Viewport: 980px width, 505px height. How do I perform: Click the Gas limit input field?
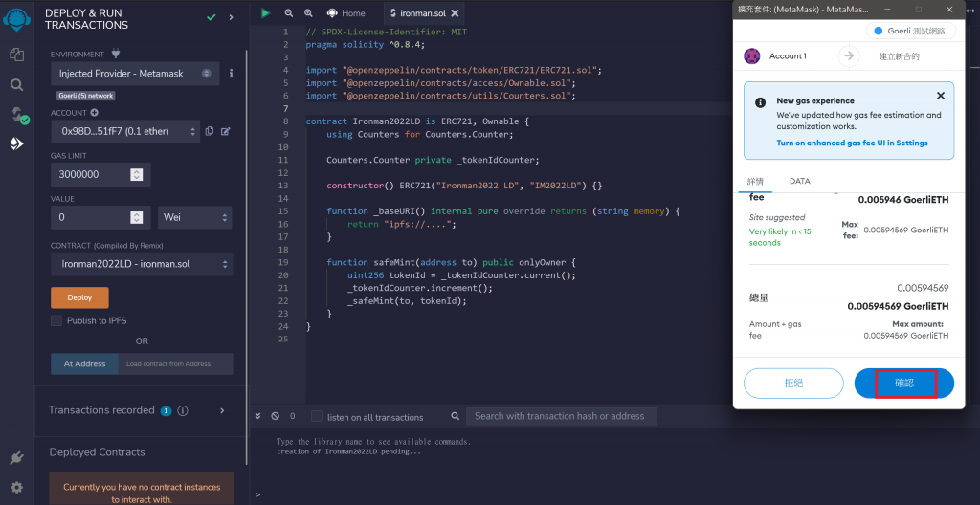click(x=100, y=174)
